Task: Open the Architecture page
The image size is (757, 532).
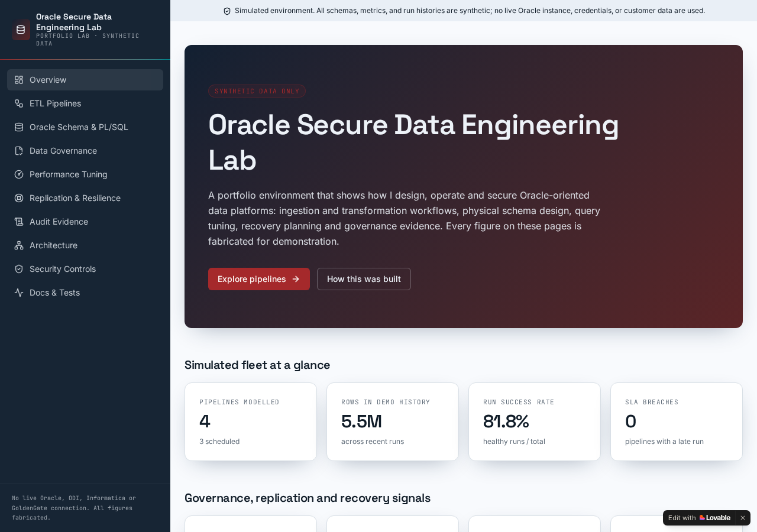Action: click(85, 245)
